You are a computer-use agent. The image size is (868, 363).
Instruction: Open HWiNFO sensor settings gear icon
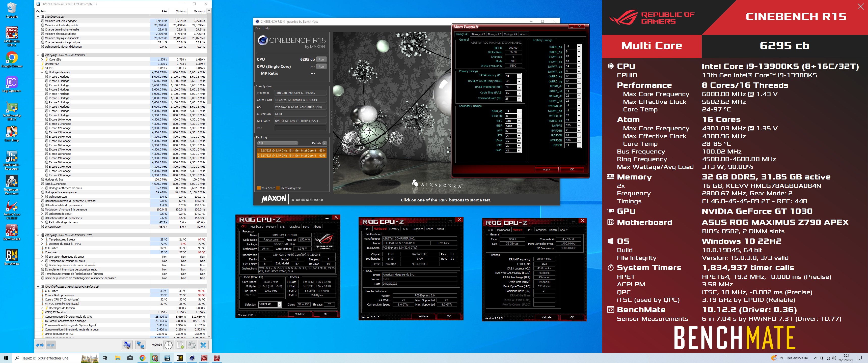click(192, 345)
